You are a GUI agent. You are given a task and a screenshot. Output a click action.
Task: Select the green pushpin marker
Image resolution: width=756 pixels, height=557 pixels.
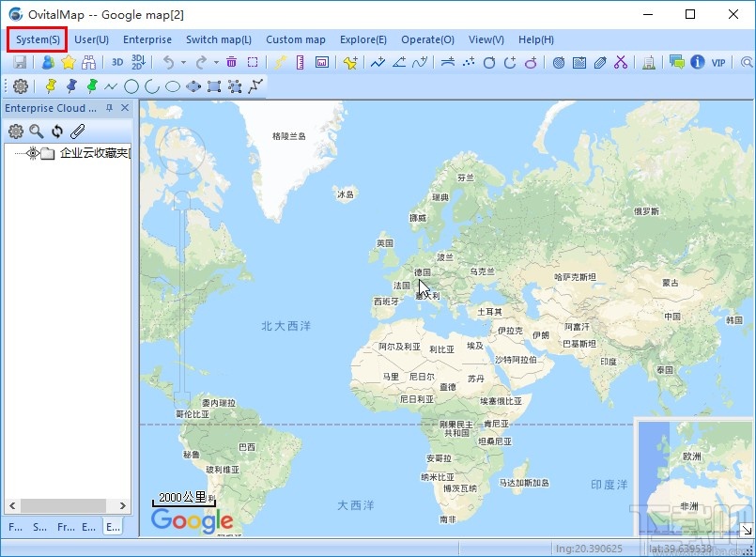[92, 86]
